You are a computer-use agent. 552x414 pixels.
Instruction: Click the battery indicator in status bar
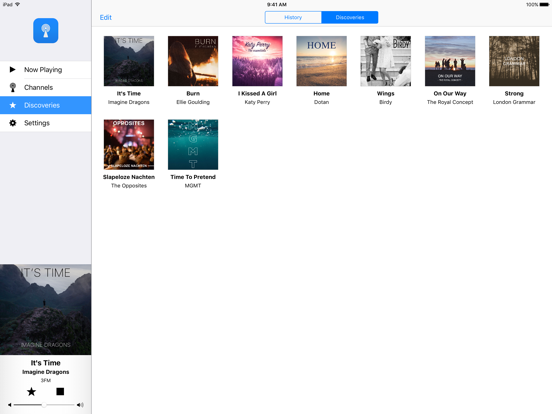coord(544,5)
